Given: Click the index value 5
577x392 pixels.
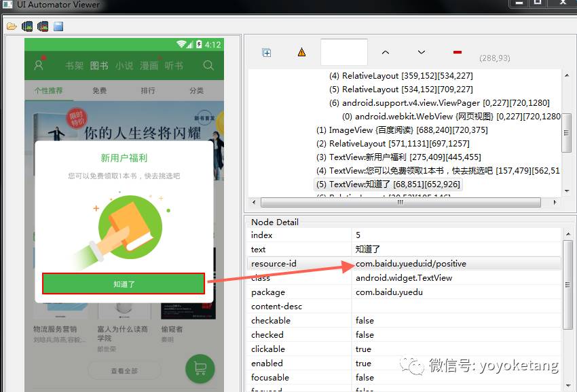Looking at the screenshot, I should point(358,235).
